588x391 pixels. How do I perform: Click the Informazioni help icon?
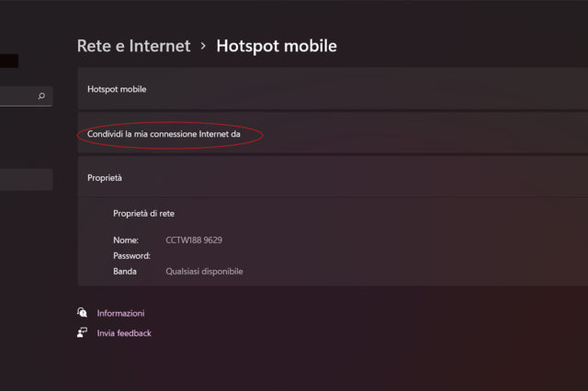click(83, 313)
